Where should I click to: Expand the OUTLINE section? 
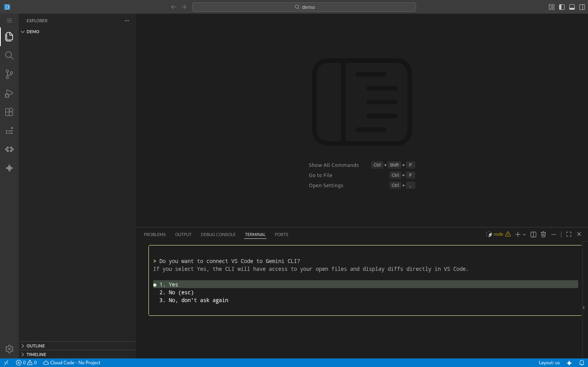click(x=36, y=346)
